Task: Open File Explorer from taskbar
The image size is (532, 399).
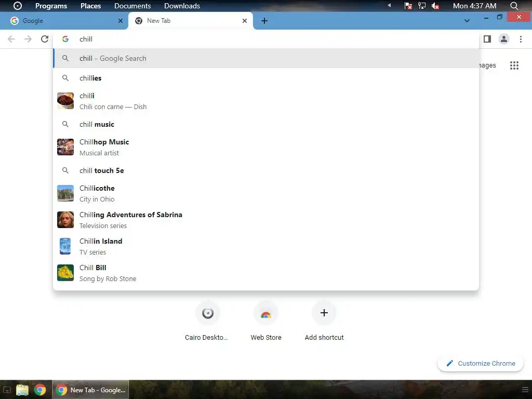Action: tap(22, 390)
